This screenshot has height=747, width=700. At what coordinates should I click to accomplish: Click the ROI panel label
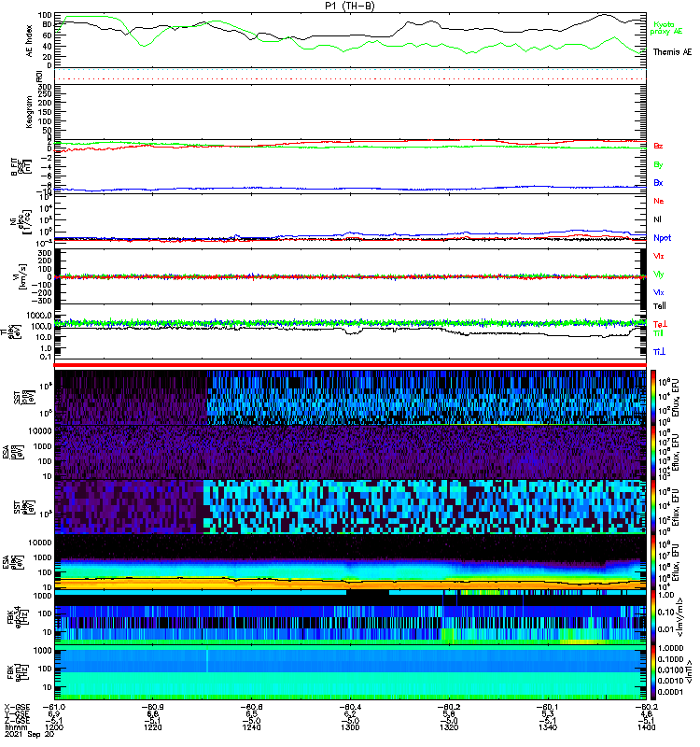coord(39,77)
